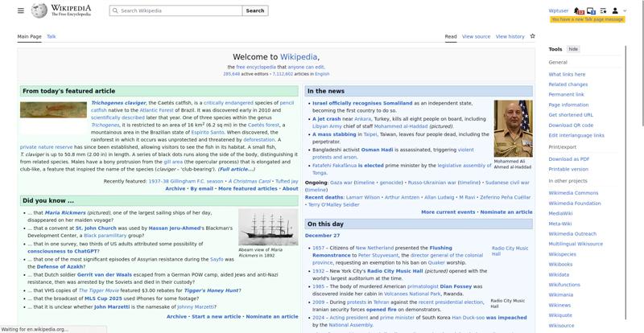The width and height of the screenshot is (644, 333).
Task: Click the magnifier icon in the search box
Action: pyautogui.click(x=114, y=11)
